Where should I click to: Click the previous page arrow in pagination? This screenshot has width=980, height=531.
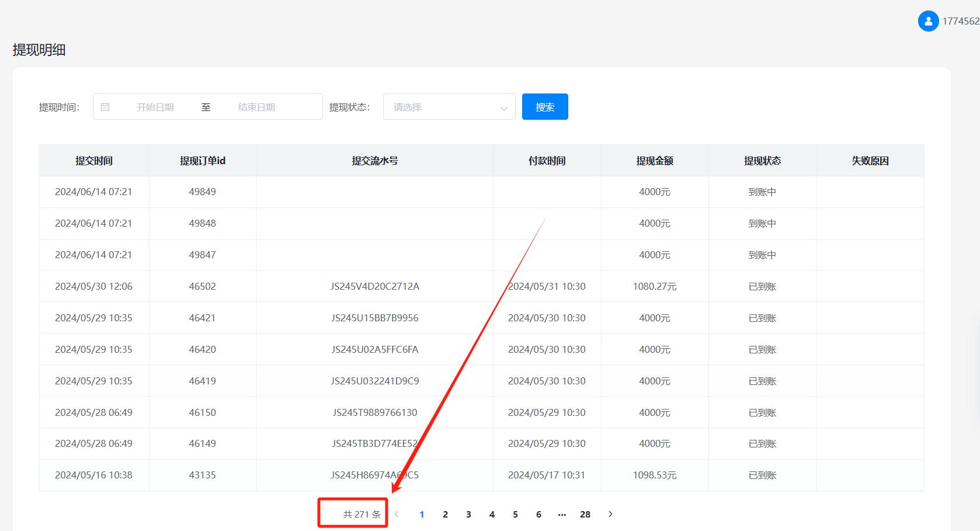[397, 514]
